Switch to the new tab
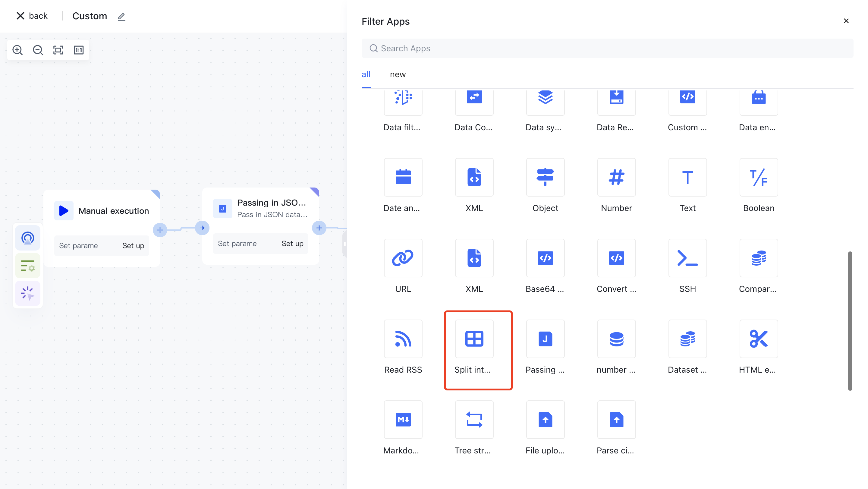The image size is (868, 489). point(398,74)
